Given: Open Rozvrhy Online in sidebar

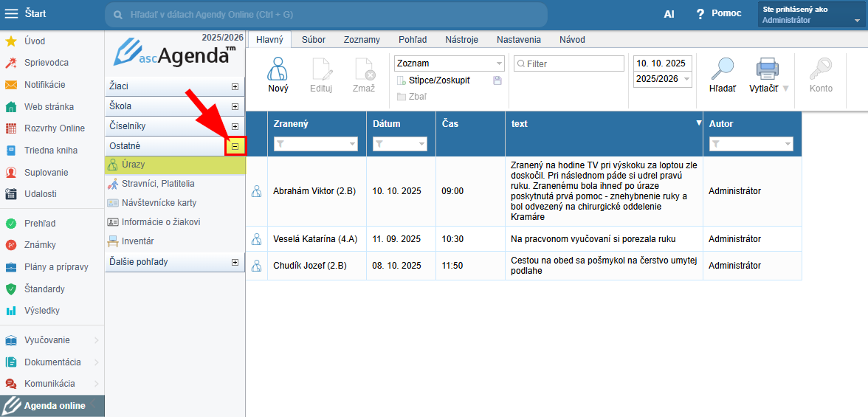Looking at the screenshot, I should (x=54, y=128).
